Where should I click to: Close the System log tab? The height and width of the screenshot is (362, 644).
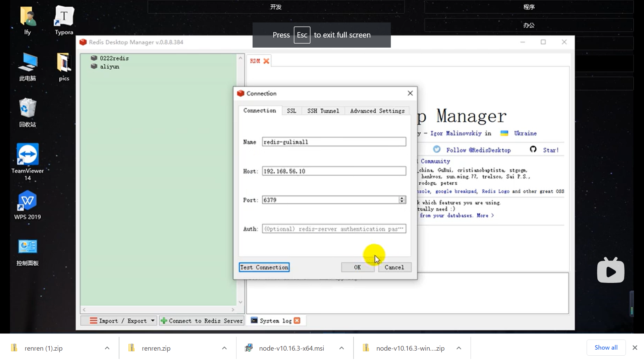point(297,321)
